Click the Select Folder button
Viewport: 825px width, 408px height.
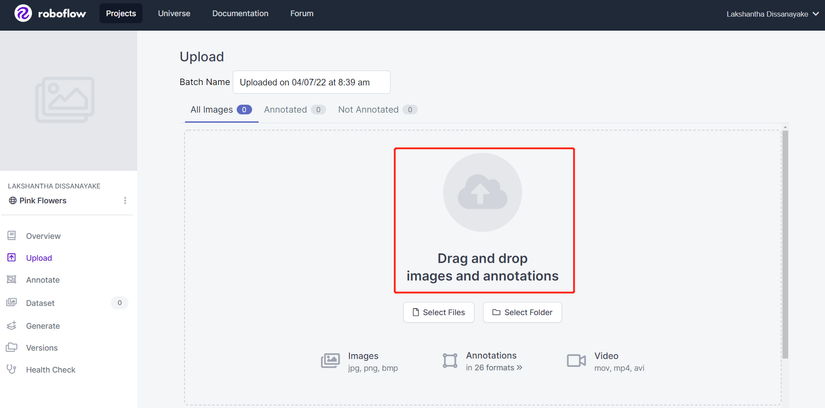[522, 312]
